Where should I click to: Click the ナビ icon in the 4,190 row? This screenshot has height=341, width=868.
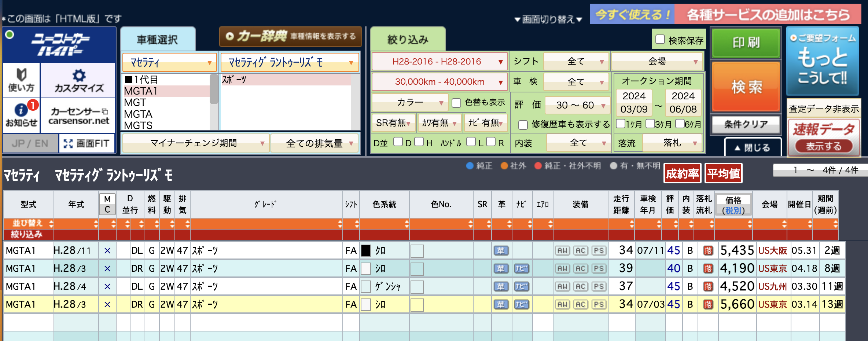click(521, 269)
